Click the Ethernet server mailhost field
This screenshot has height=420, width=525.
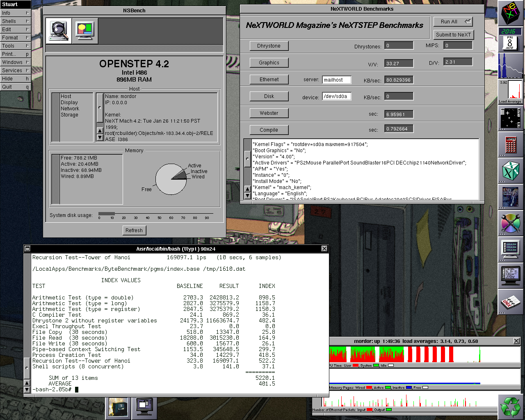click(x=336, y=80)
